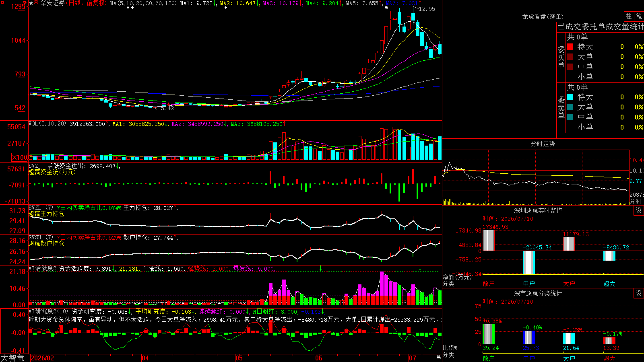Click the 07 month marker on timeline
This screenshot has height=362, width=644.
click(x=413, y=358)
